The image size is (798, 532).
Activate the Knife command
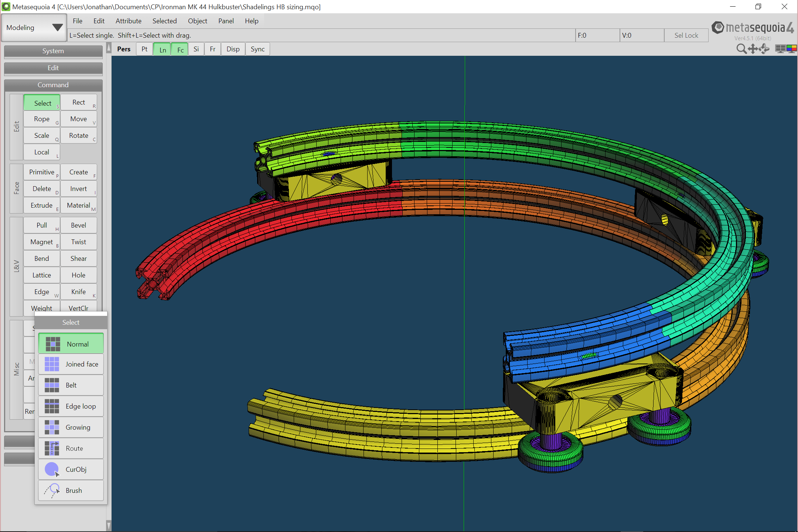coord(79,292)
